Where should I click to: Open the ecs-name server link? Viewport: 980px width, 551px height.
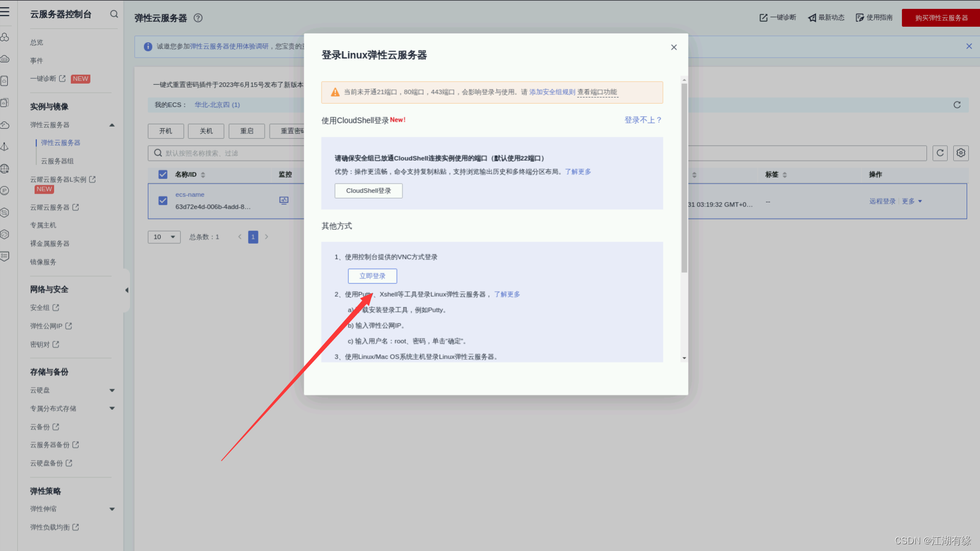click(190, 195)
